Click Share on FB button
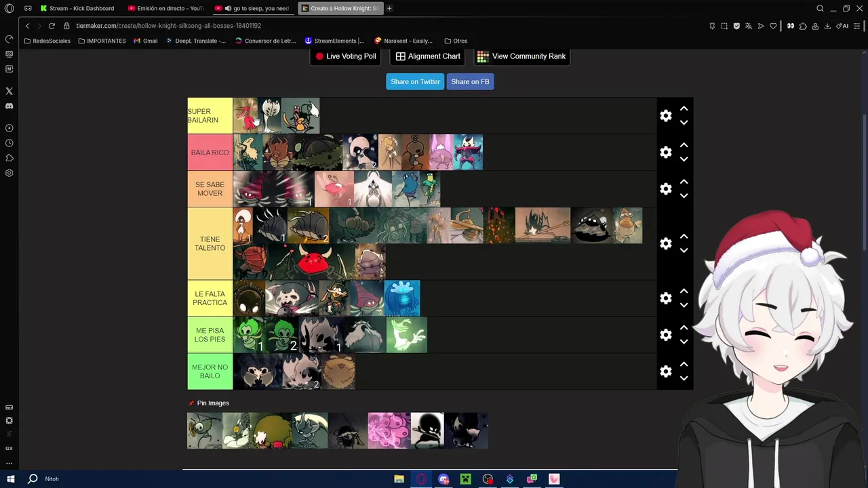868x488 pixels. (470, 81)
